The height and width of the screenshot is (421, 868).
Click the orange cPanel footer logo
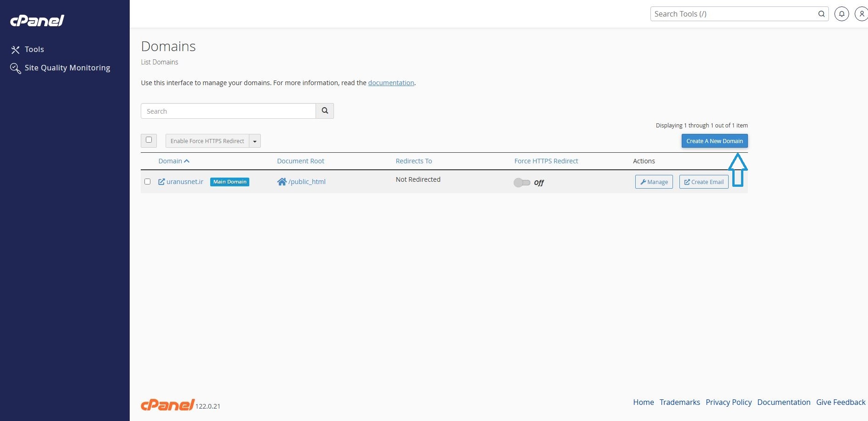pos(167,404)
